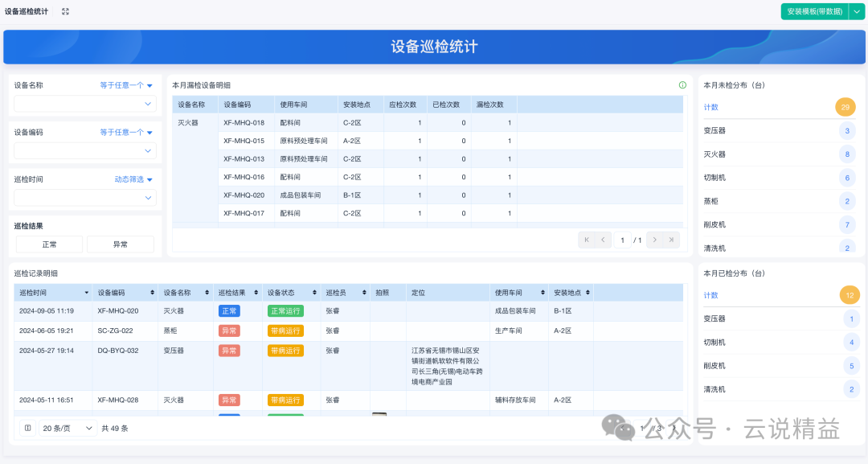Click the 变压器 count 1 in 本月已检分布

click(851, 319)
